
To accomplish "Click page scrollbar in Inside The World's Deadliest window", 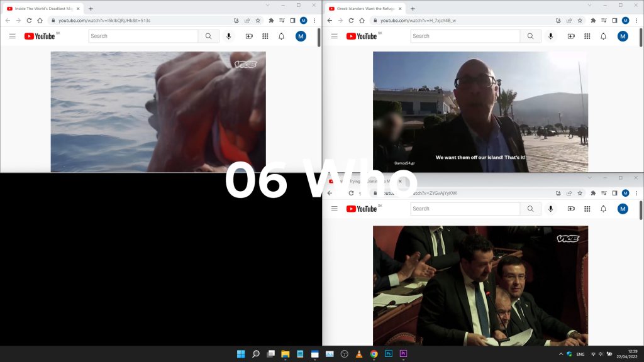I will 319,37.
